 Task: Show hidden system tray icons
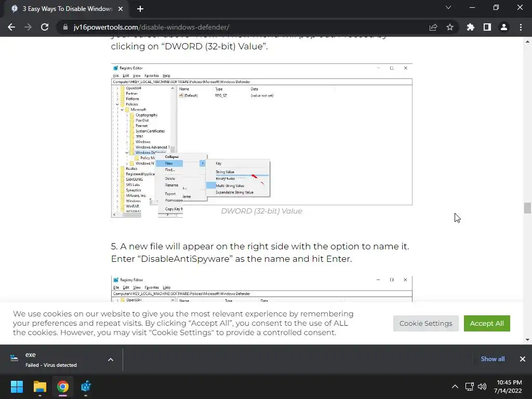(x=455, y=387)
